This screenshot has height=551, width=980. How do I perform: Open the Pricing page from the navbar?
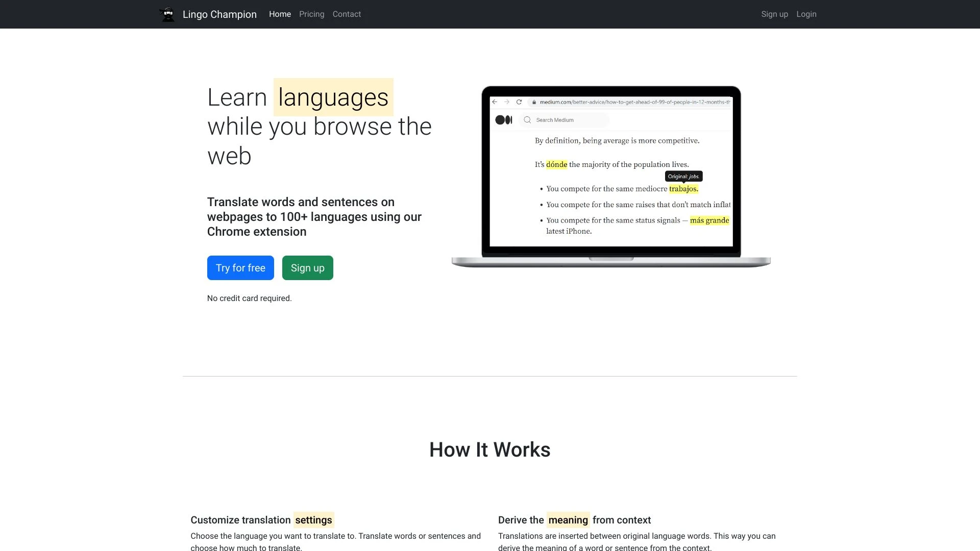311,14
